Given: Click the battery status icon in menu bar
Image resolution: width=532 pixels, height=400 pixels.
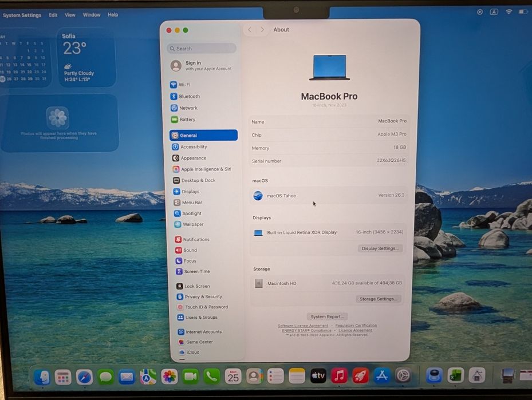Looking at the screenshot, I should pos(522,12).
